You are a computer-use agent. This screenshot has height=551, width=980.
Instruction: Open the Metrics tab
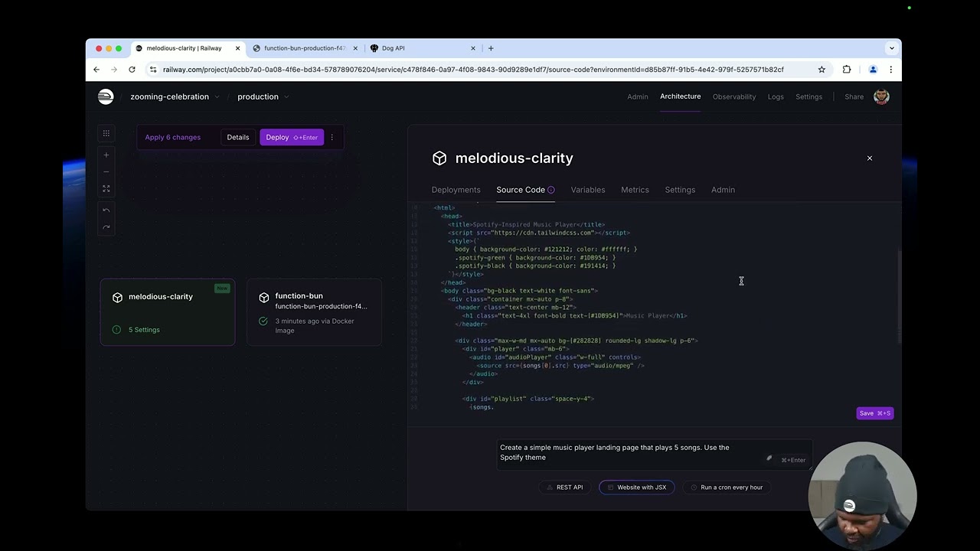point(635,190)
